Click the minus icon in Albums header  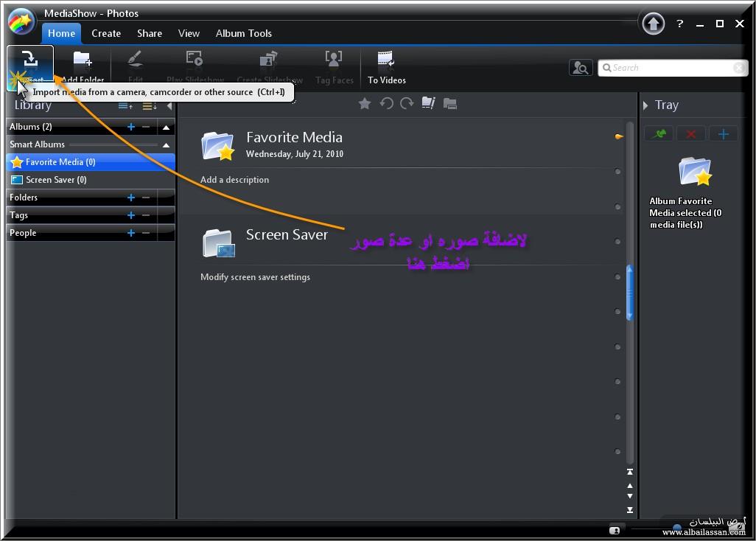tap(146, 127)
